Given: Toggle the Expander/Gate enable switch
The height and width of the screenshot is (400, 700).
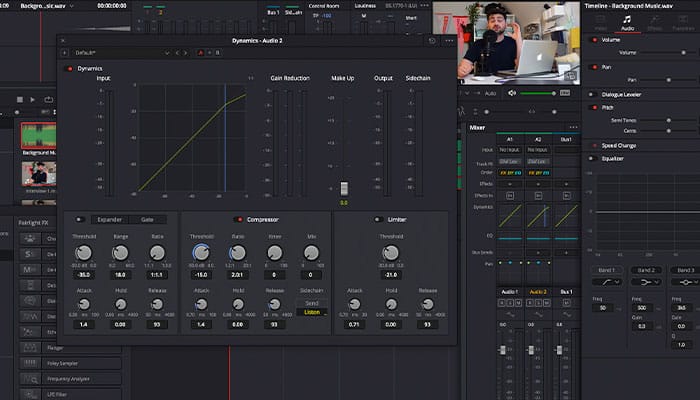Looking at the screenshot, I should click(x=80, y=220).
